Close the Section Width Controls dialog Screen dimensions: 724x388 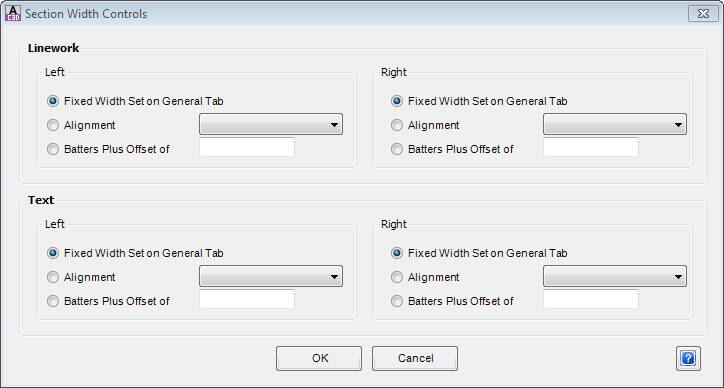tap(703, 13)
